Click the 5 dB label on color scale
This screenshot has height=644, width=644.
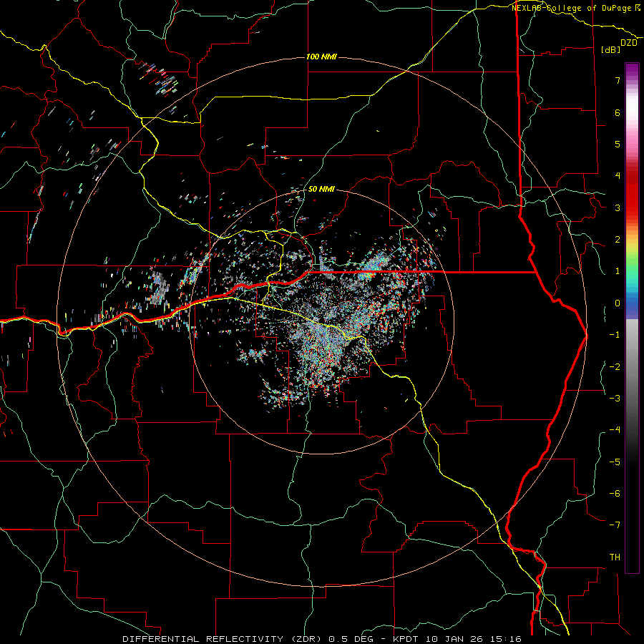(x=618, y=144)
